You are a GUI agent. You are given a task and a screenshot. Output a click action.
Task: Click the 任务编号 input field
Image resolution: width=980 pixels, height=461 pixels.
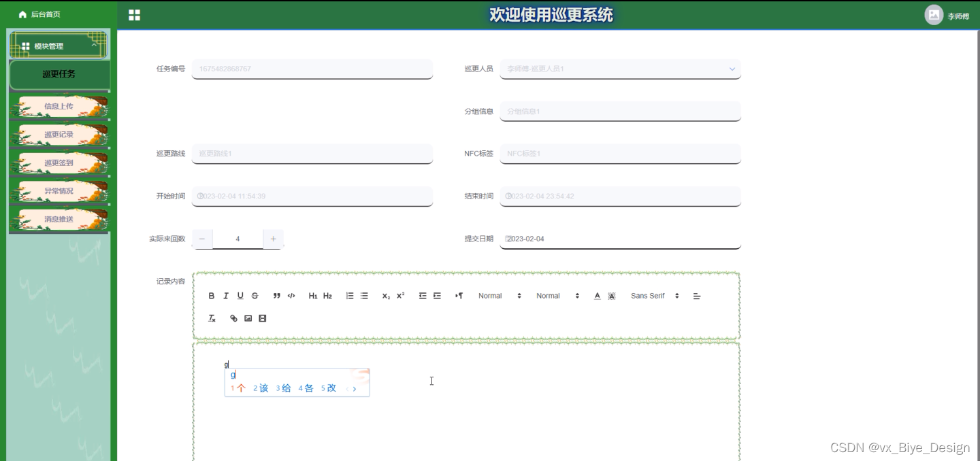click(312, 69)
